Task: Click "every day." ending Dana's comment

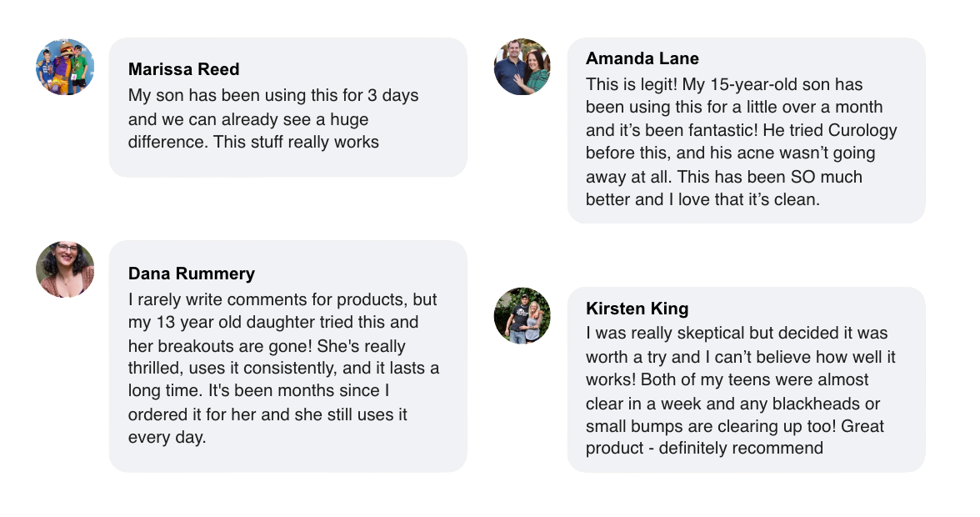Action: point(167,437)
